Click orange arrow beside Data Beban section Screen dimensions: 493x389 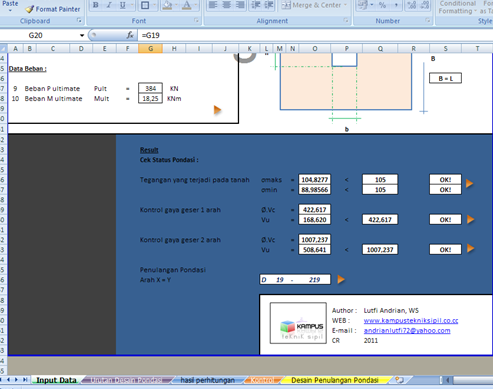click(217, 110)
